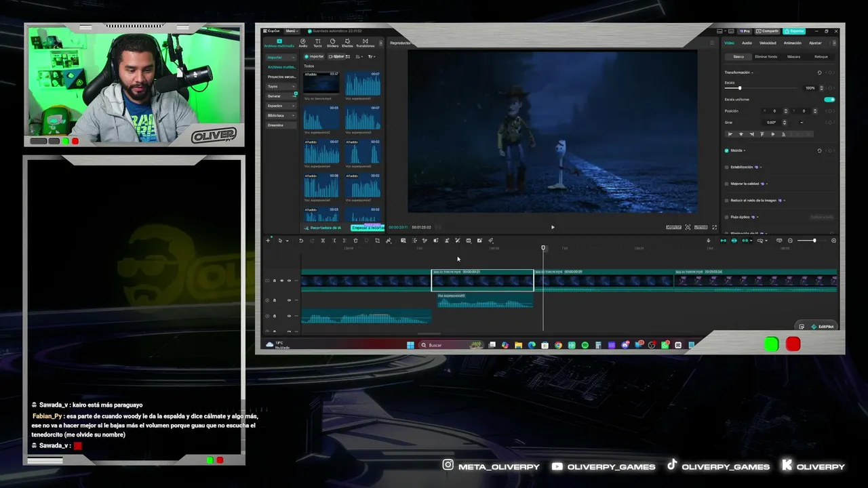Click the microphone record icon above timeline
868x488 pixels.
click(709, 241)
